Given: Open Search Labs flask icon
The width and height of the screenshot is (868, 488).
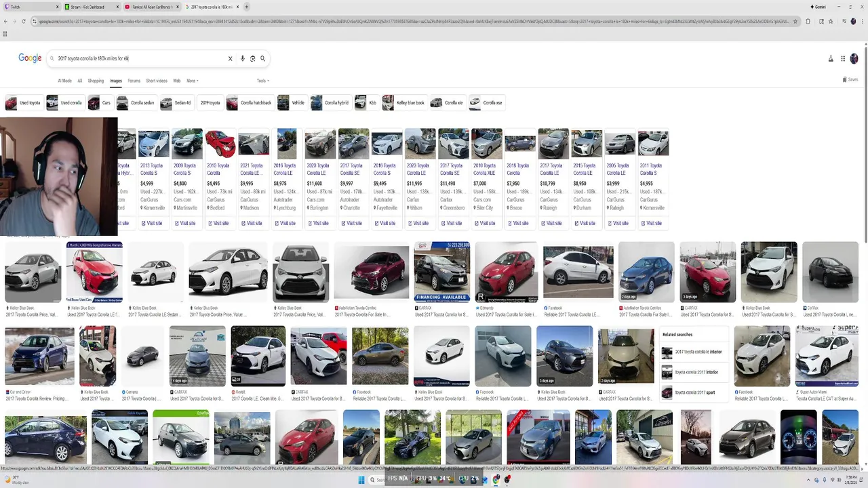Looking at the screenshot, I should point(831,59).
